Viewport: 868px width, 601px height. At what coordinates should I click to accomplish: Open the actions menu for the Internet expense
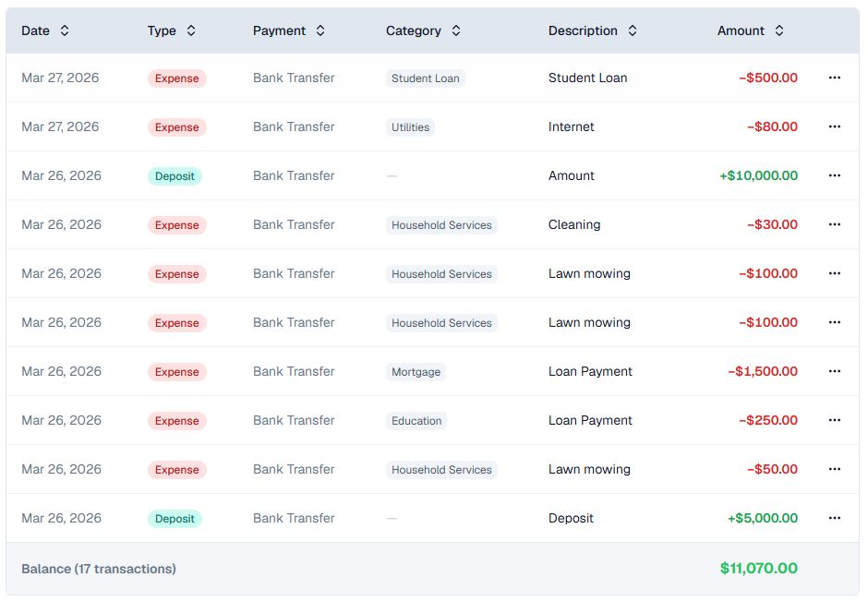(835, 126)
